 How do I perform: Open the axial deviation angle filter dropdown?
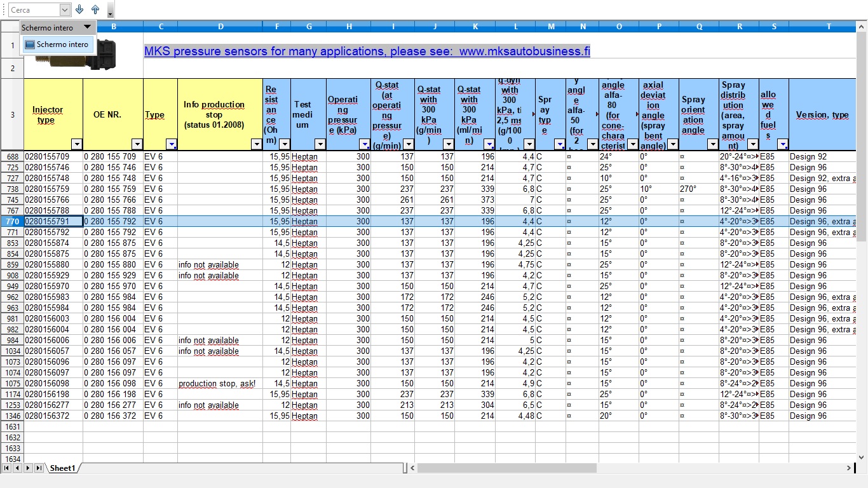point(672,144)
